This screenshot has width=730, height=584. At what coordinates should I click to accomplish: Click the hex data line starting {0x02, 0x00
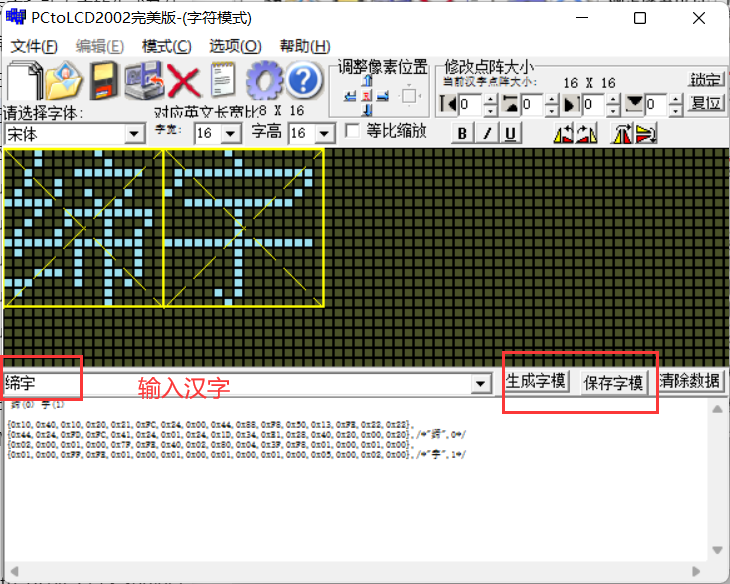210,445
